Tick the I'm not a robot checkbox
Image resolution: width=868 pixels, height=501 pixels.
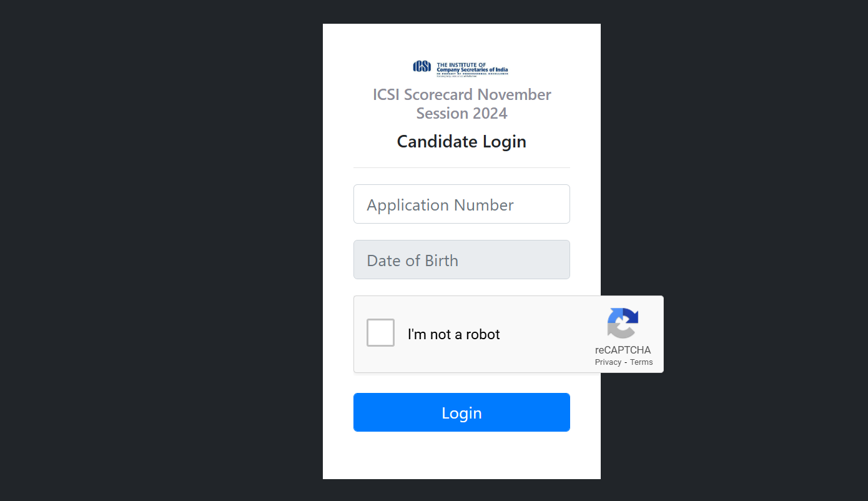(x=380, y=333)
